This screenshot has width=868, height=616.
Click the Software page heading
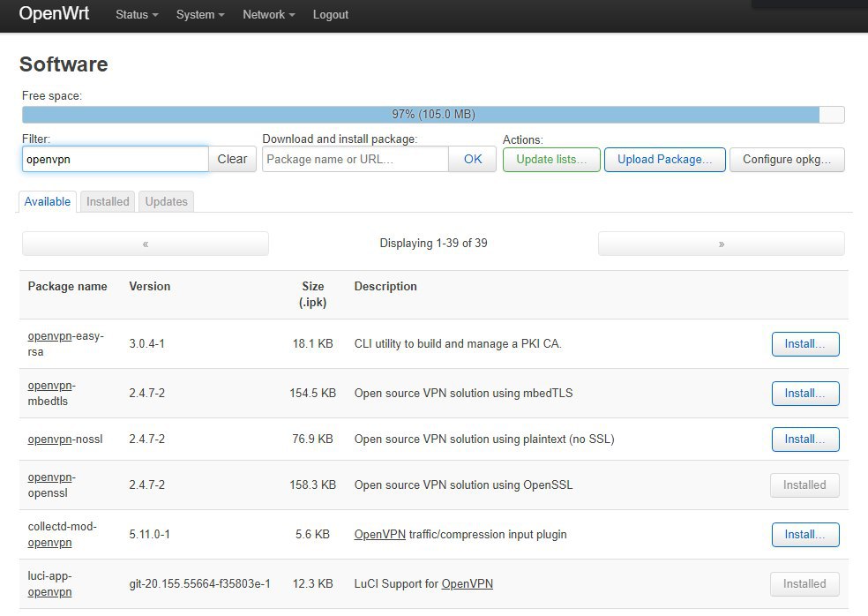pyautogui.click(x=64, y=64)
